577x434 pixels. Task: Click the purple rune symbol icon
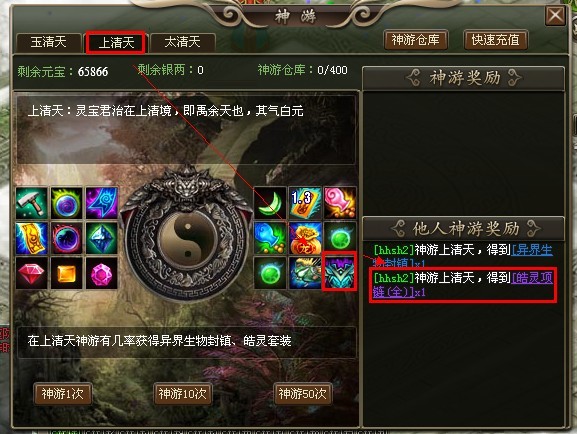pyautogui.click(x=102, y=203)
